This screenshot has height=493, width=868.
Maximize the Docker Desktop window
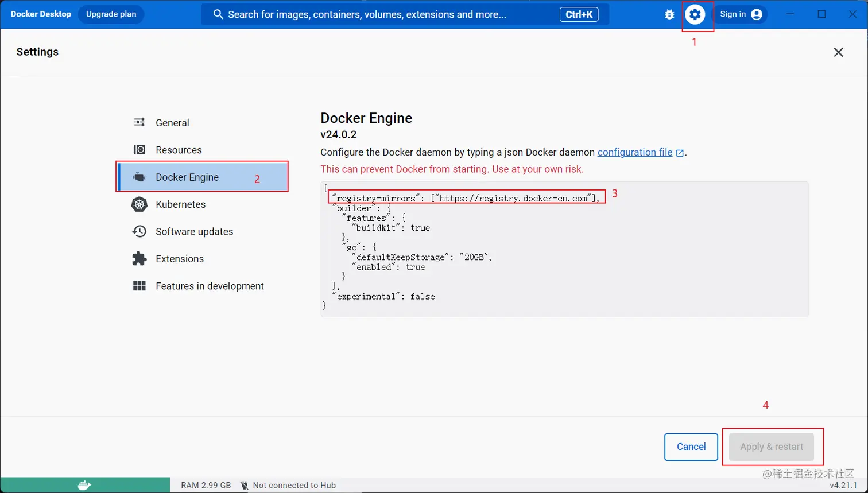click(822, 14)
